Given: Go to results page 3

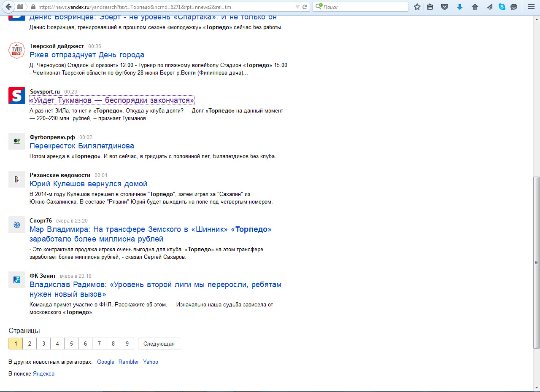Looking at the screenshot, I should (x=43, y=344).
